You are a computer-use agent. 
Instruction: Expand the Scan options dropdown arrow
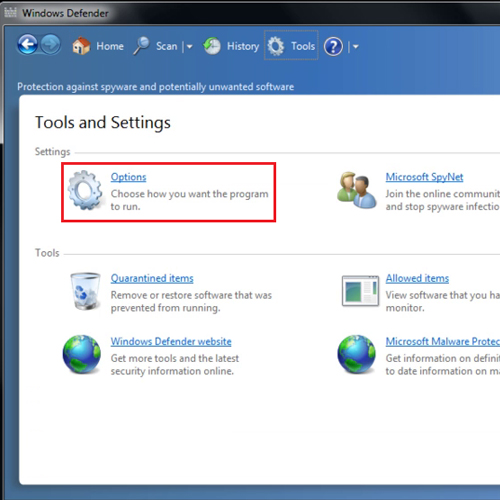coord(189,47)
